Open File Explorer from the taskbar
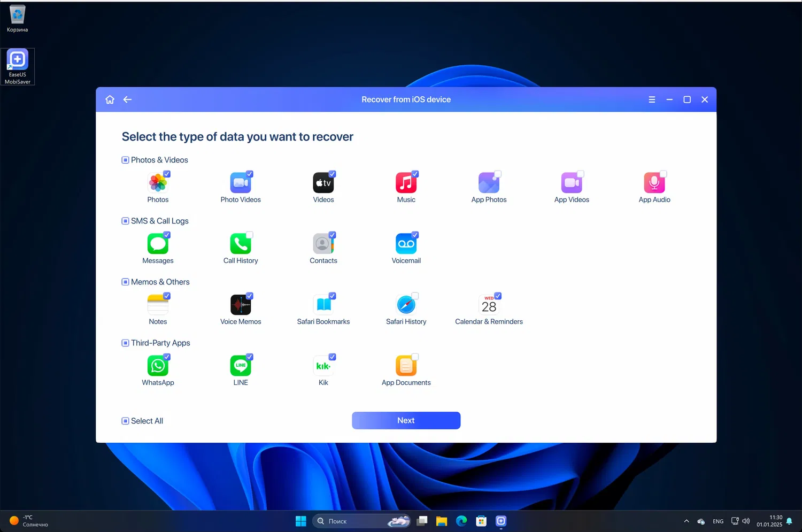Image resolution: width=802 pixels, height=532 pixels. 442,521
